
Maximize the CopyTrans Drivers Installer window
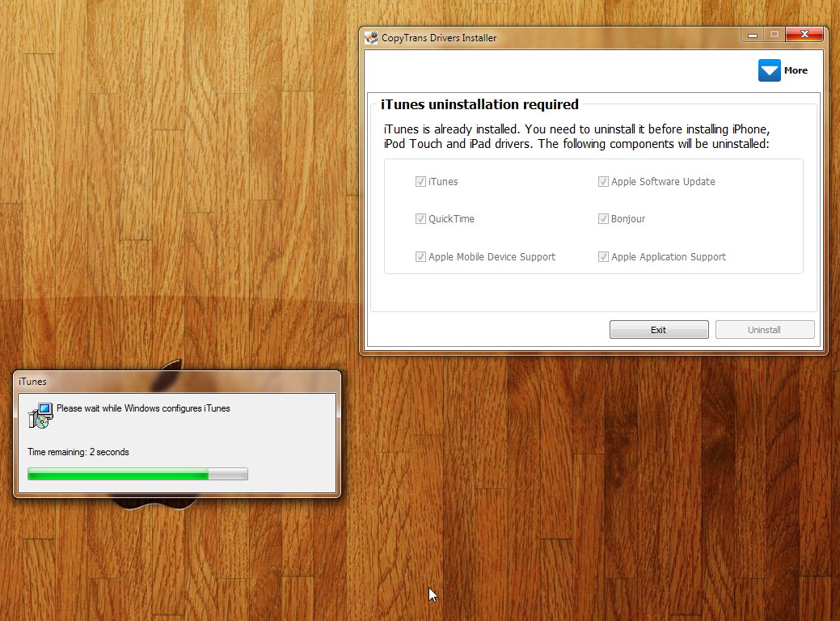774,35
